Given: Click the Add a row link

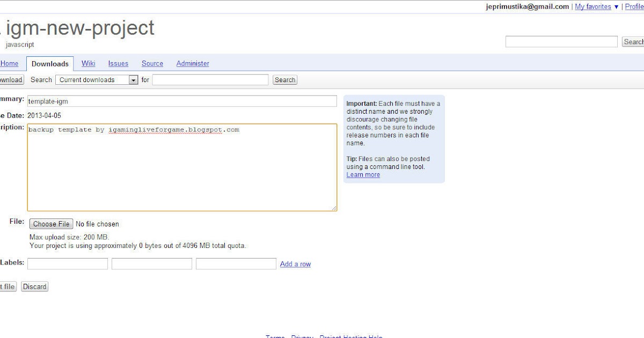Looking at the screenshot, I should pyautogui.click(x=295, y=264).
